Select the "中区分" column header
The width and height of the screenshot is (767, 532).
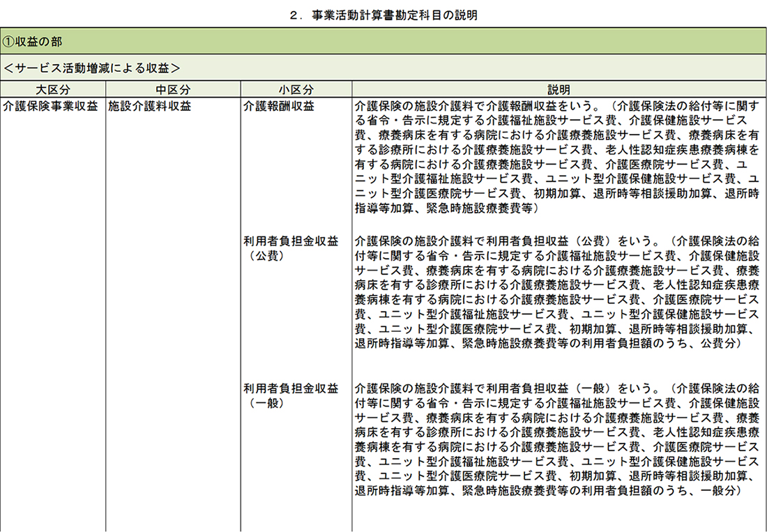coord(172,90)
